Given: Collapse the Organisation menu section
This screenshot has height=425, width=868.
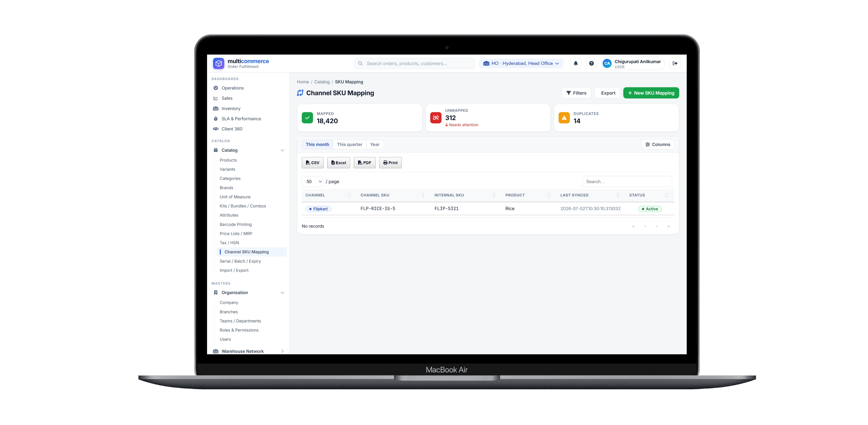Looking at the screenshot, I should pos(249,293).
